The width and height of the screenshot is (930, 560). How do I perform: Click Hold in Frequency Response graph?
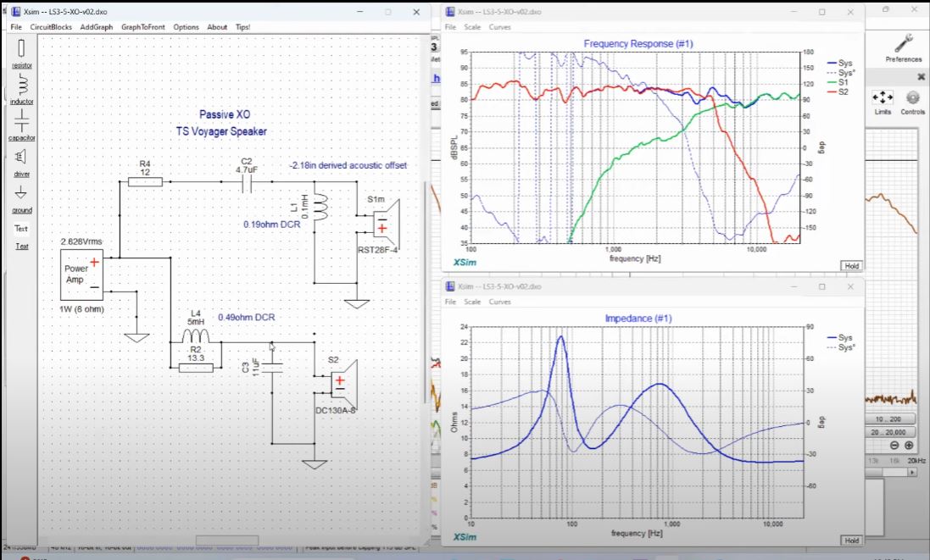[851, 265]
